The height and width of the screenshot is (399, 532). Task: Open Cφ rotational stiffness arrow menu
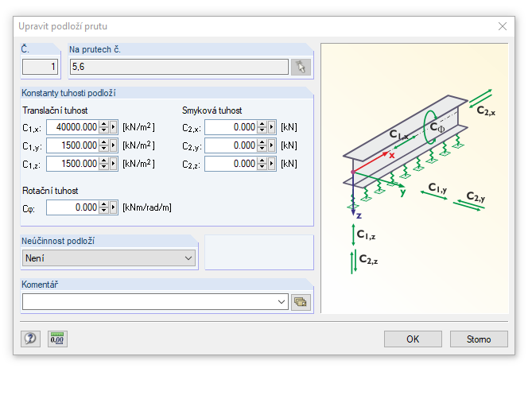(x=114, y=207)
